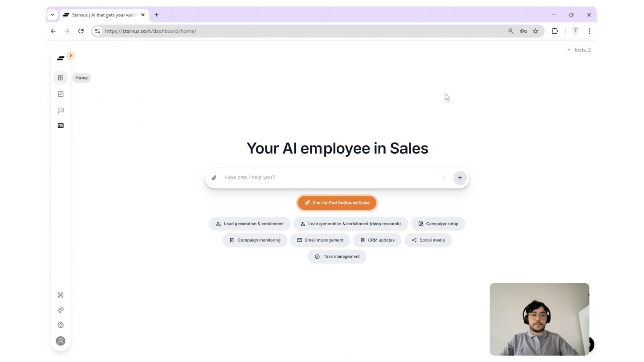Open the integrations icon in lower sidebar
The width and height of the screenshot is (644, 362).
pyautogui.click(x=61, y=295)
